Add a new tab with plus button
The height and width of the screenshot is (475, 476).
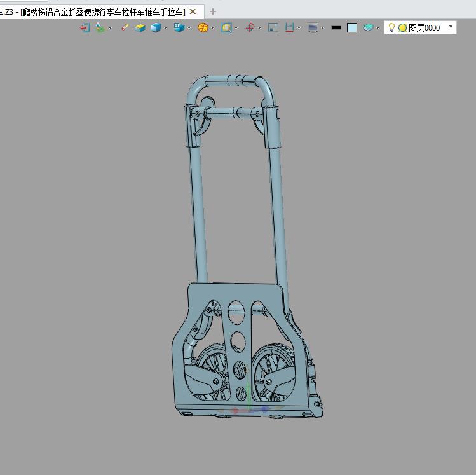[x=213, y=11]
